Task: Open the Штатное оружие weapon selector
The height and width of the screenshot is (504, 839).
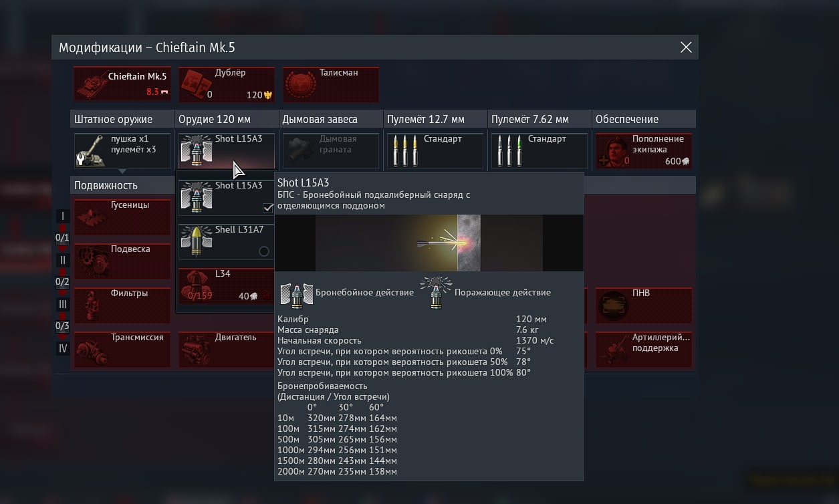Action: pyautogui.click(x=122, y=150)
